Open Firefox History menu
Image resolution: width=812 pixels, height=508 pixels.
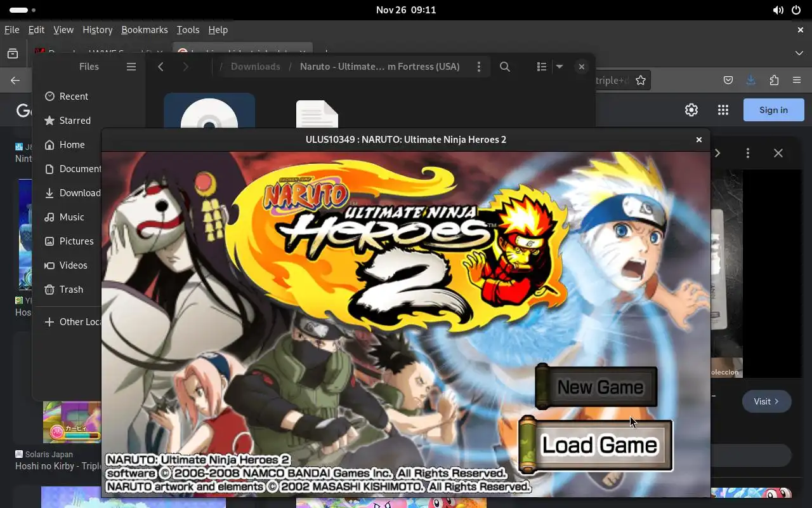coord(97,30)
